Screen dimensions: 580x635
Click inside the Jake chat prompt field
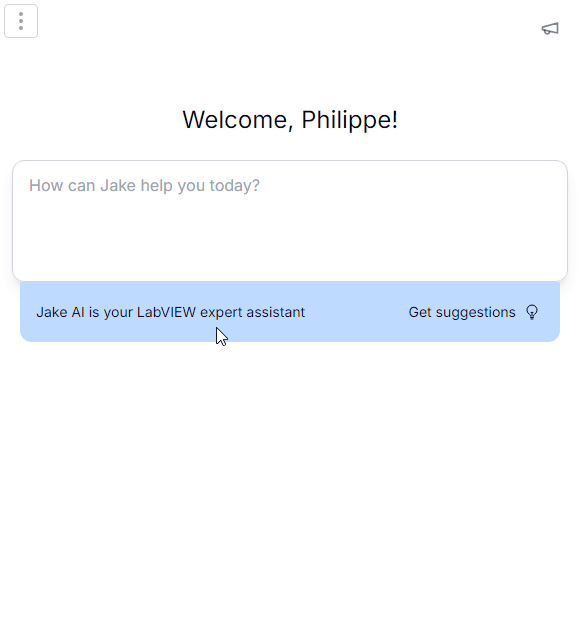(x=290, y=221)
